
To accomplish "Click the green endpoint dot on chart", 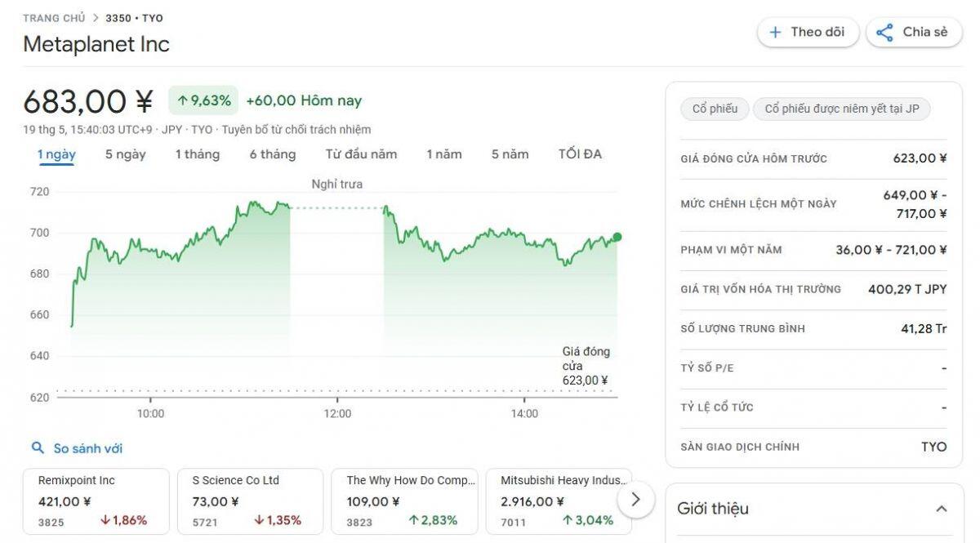I will pos(617,237).
